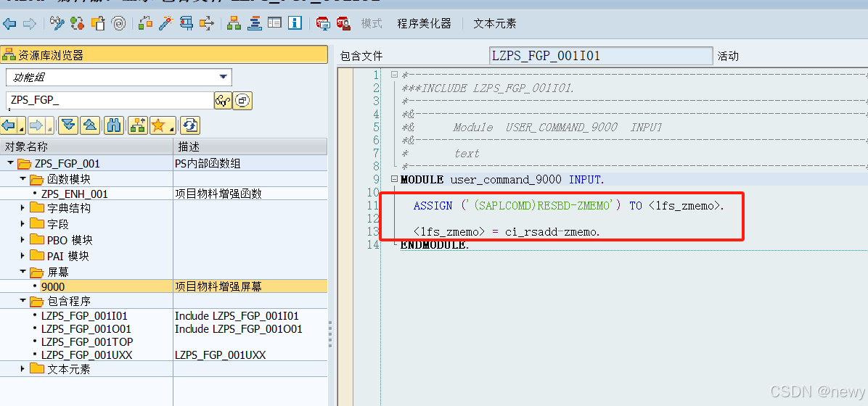This screenshot has width=868, height=406.
Task: Click the yellow star Favorites icon
Action: pos(158,125)
